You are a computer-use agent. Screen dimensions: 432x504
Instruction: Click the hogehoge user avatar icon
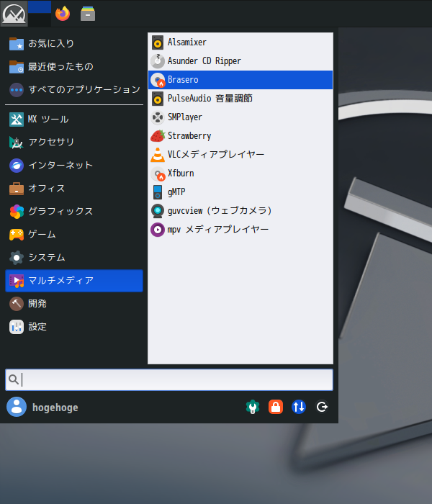tap(17, 407)
